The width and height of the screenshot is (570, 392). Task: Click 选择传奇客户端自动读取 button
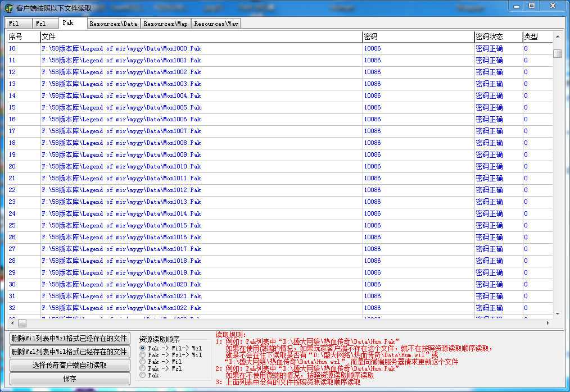[x=70, y=365]
